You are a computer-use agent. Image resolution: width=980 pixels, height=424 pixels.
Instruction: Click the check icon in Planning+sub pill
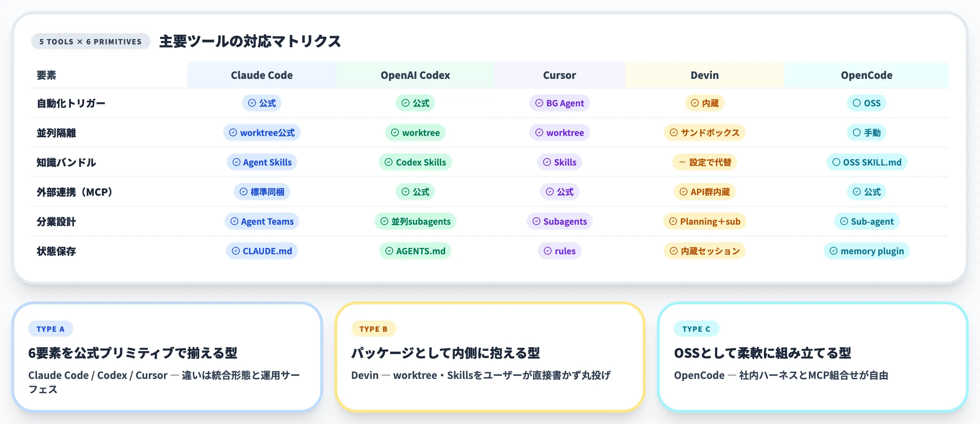[x=673, y=221]
